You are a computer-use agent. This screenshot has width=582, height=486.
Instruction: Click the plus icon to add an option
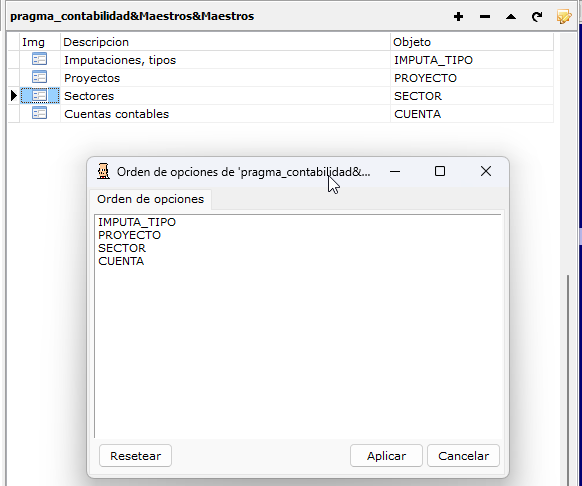coord(458,17)
